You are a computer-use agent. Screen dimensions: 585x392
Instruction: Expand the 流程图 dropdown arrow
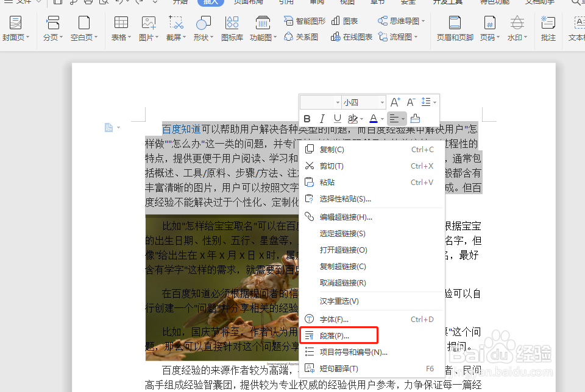tap(416, 37)
